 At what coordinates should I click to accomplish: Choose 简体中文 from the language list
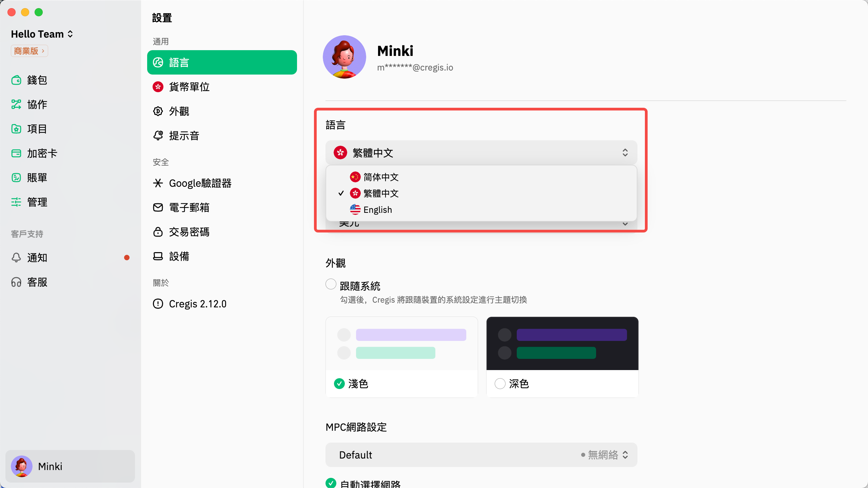click(380, 177)
